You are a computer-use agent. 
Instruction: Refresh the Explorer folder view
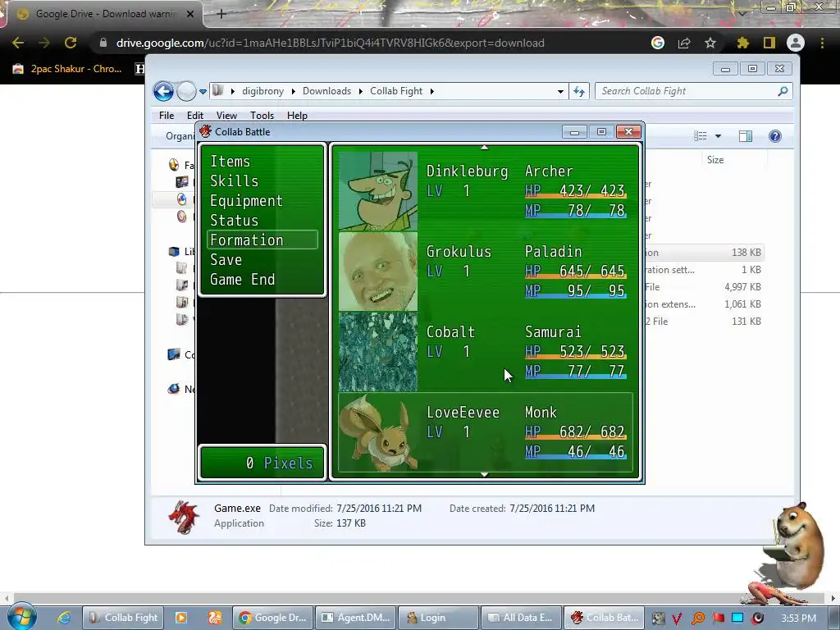coord(579,91)
